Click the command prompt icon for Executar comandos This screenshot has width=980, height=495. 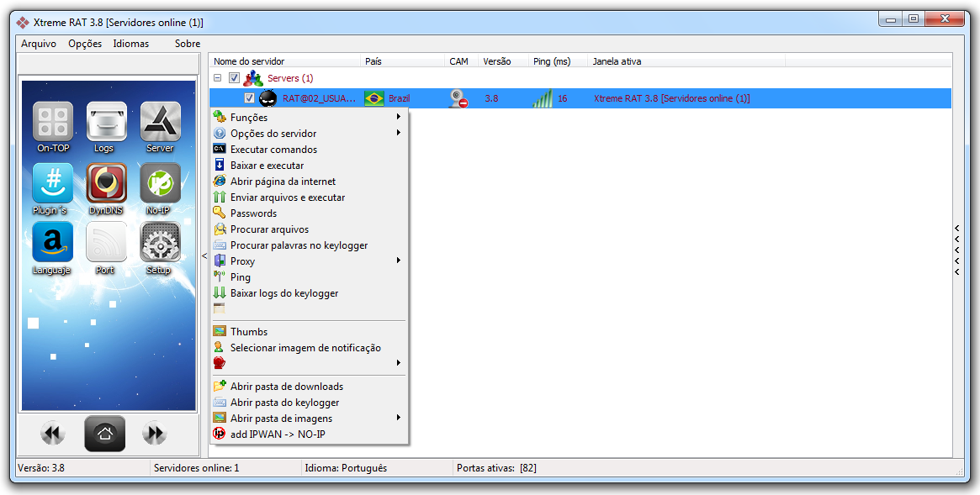pos(219,149)
